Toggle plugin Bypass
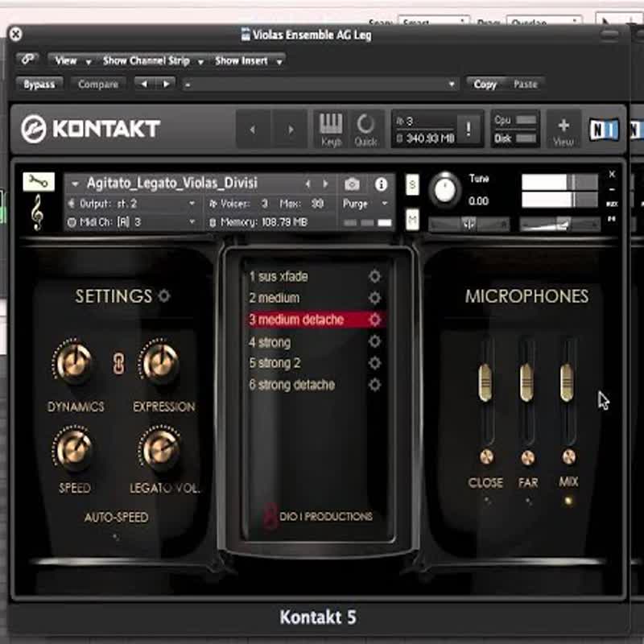This screenshot has height=644, width=644. (x=39, y=85)
